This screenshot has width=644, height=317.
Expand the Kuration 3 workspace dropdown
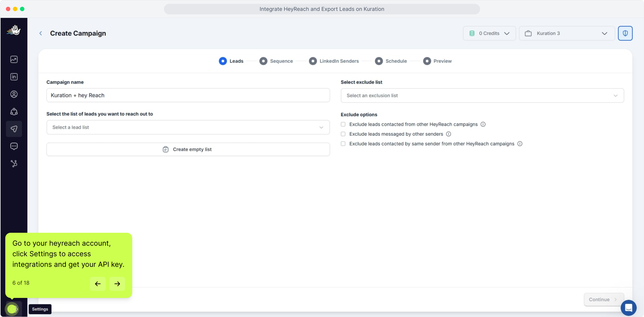point(567,33)
